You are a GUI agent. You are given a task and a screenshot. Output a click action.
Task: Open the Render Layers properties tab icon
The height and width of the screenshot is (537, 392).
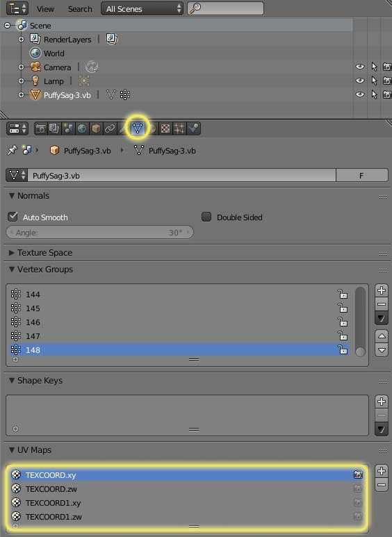[x=54, y=129]
